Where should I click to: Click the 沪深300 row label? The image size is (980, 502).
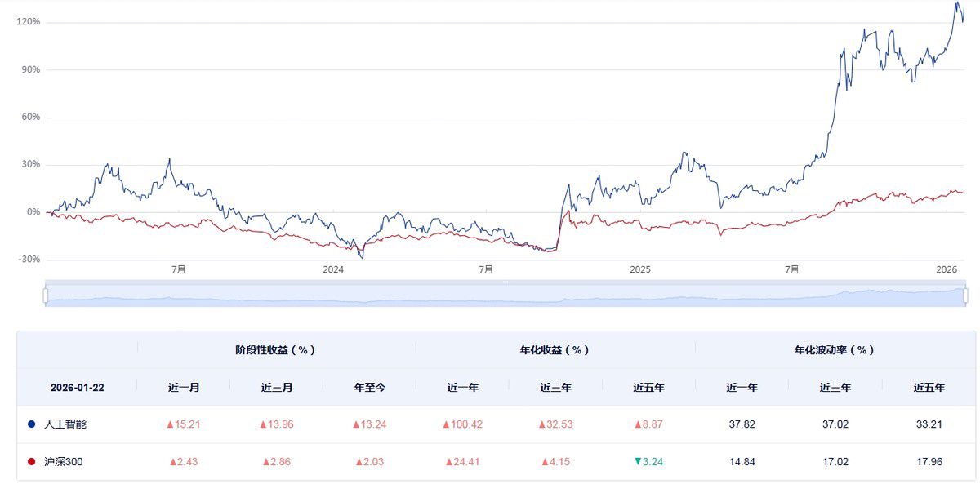pyautogui.click(x=64, y=462)
